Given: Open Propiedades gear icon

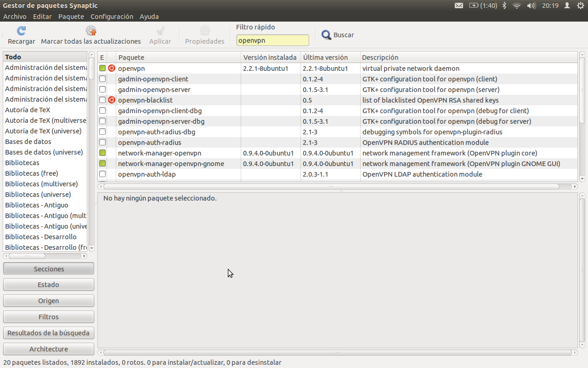Looking at the screenshot, I should click(x=205, y=31).
